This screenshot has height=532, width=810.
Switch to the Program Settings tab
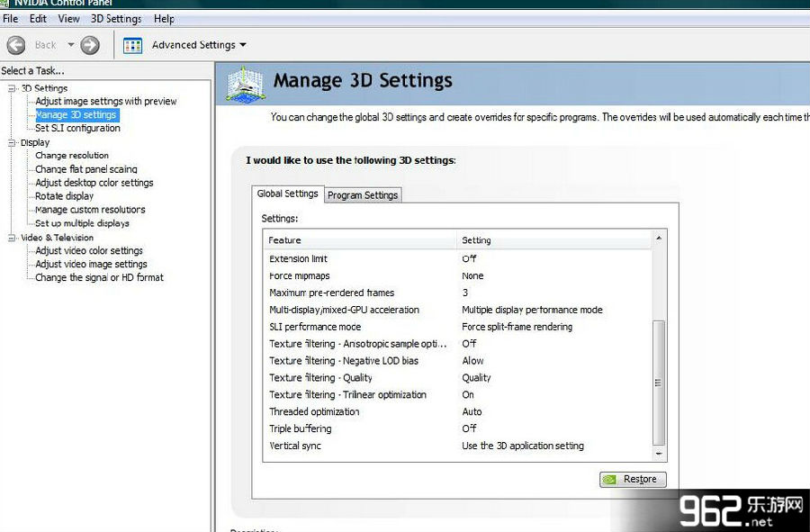pos(363,195)
